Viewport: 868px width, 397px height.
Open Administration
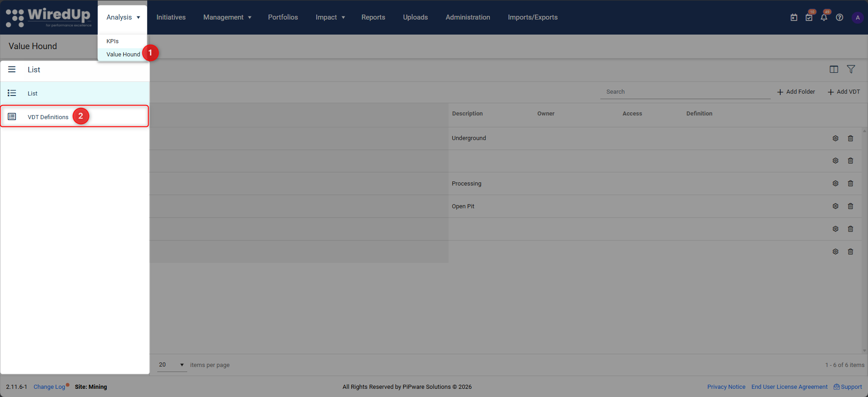tap(468, 17)
